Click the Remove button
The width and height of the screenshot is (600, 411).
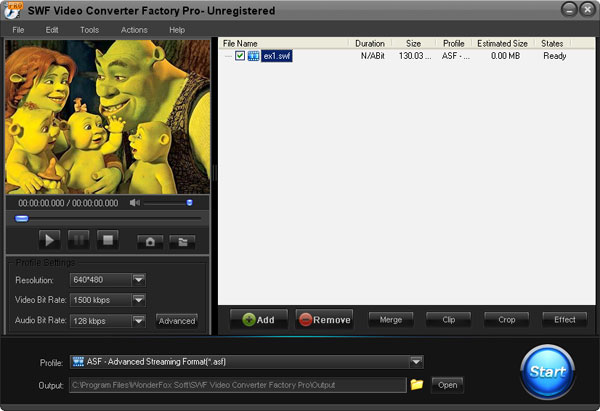324,320
